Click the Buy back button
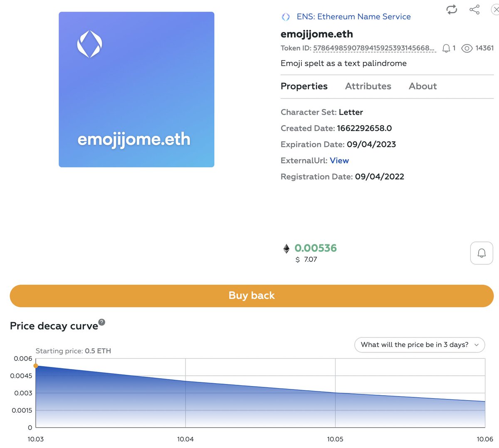 pyautogui.click(x=252, y=296)
